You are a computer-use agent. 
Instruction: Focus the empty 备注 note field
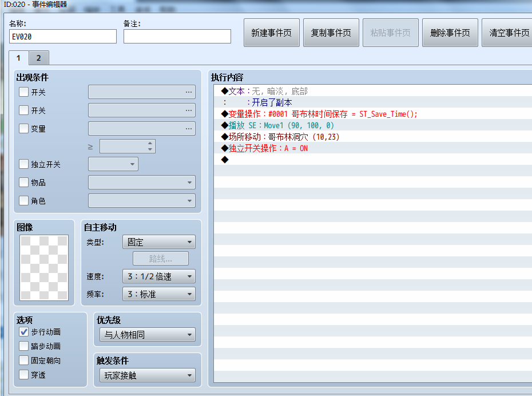point(177,37)
